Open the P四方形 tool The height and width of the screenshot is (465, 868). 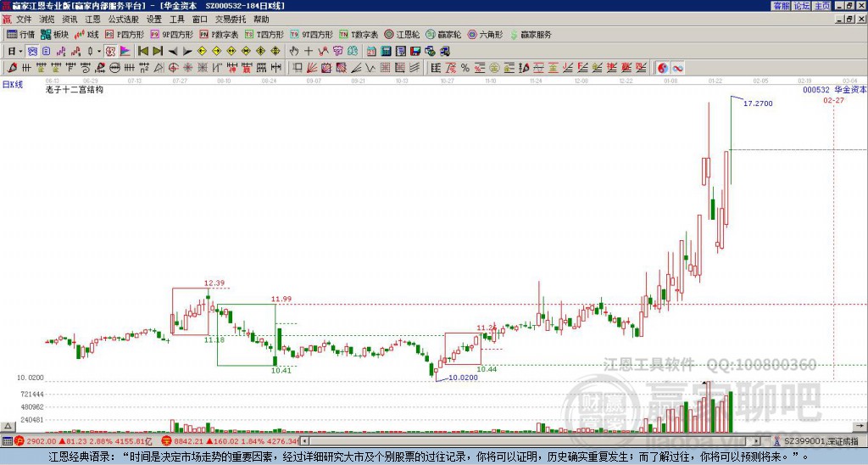click(x=125, y=34)
